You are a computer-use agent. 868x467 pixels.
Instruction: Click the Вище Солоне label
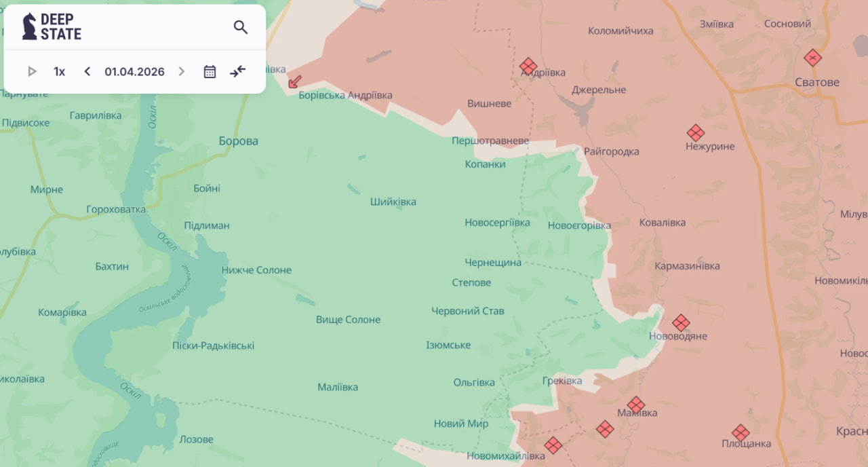point(349,319)
